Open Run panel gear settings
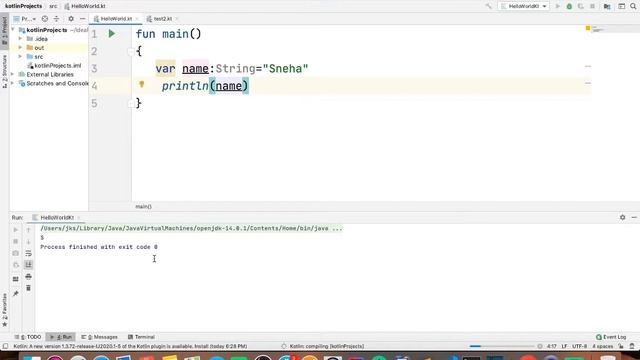This screenshot has height=360, width=640. click(622, 218)
